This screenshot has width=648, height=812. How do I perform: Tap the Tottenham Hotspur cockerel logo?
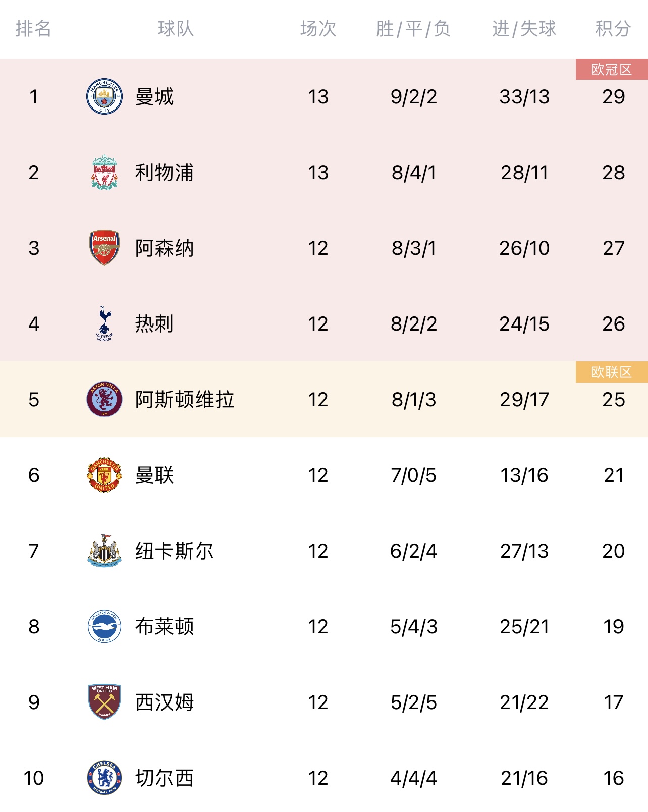[104, 323]
